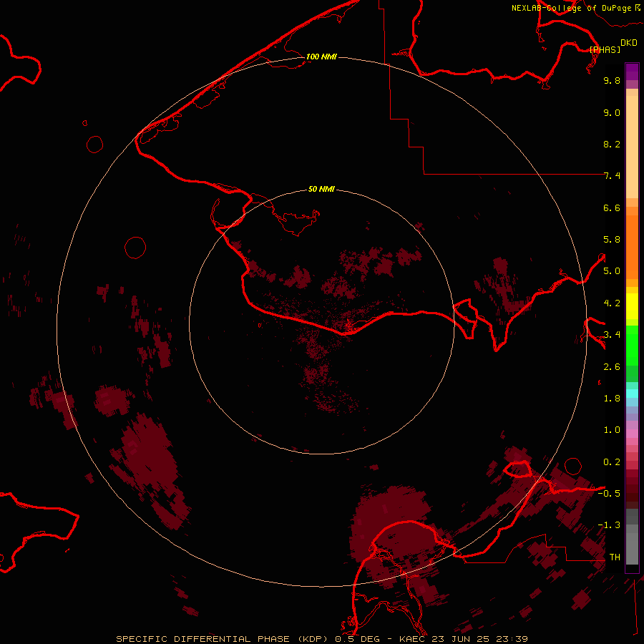Click the 3.4 value on the color scale

pos(612,335)
